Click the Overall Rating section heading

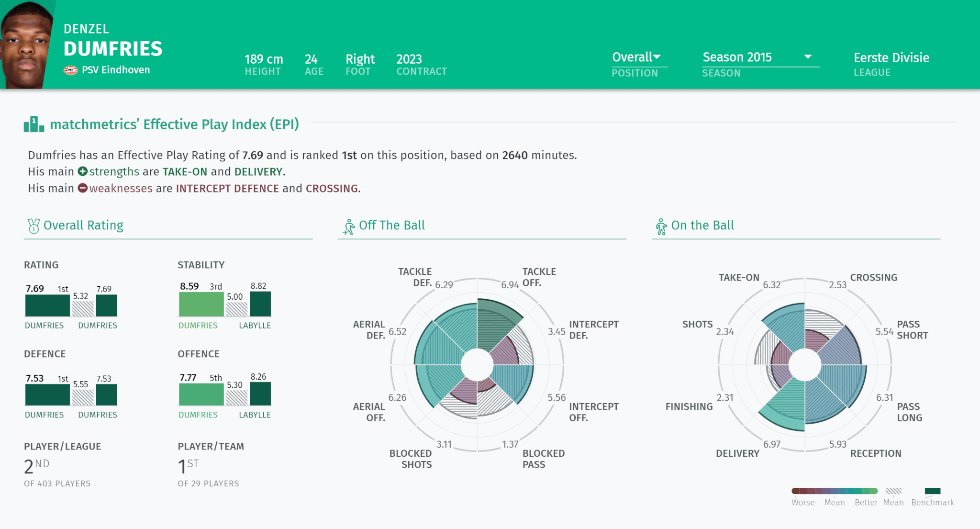click(x=83, y=225)
